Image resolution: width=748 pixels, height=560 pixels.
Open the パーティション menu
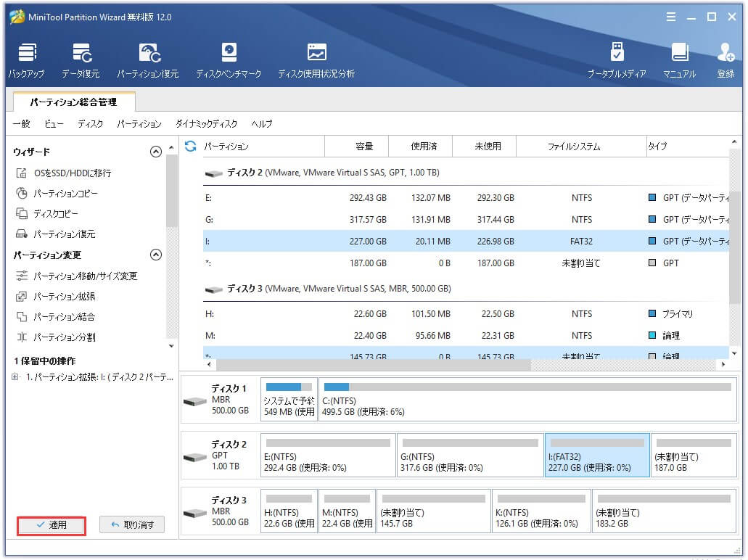139,124
